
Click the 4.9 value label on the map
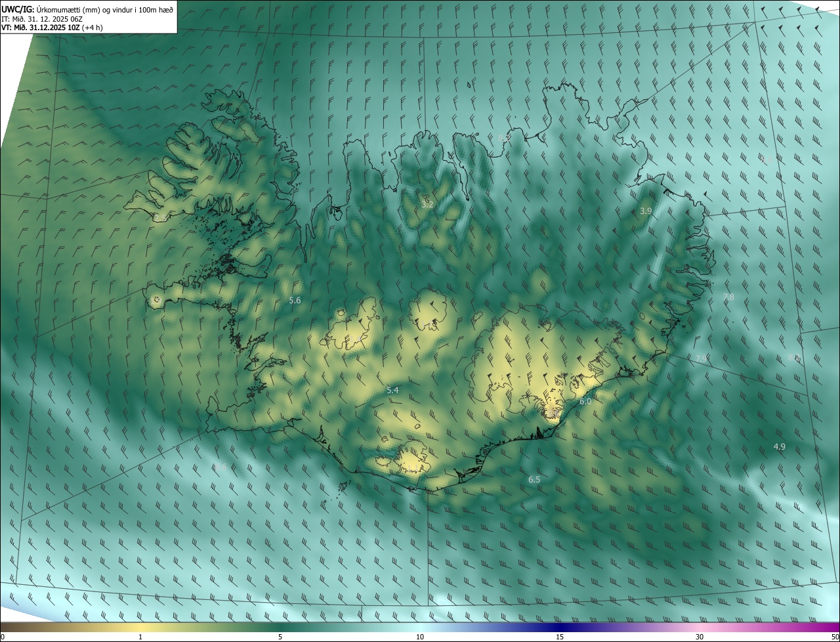(779, 447)
